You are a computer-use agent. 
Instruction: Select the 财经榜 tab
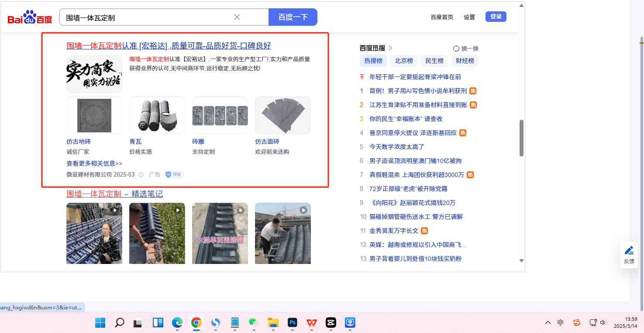[465, 61]
